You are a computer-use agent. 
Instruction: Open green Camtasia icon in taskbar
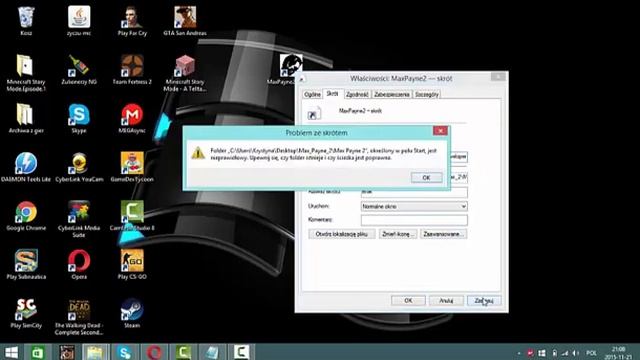click(x=183, y=352)
